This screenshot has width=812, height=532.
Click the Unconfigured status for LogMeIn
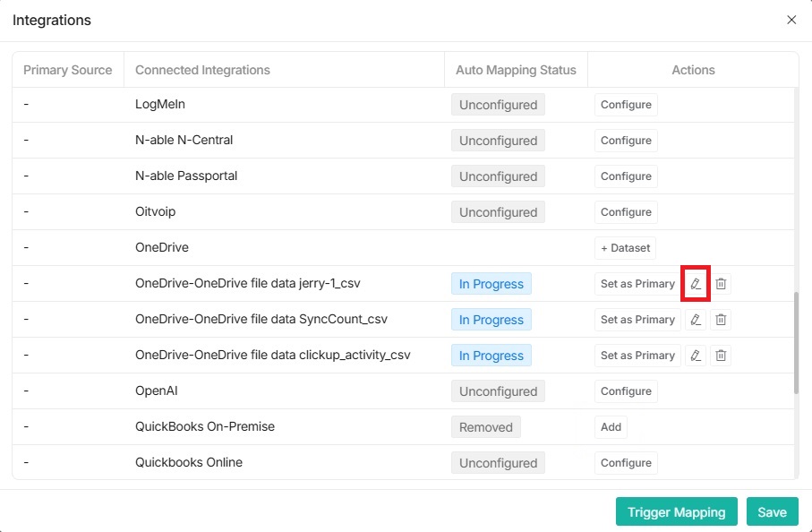[x=498, y=105]
